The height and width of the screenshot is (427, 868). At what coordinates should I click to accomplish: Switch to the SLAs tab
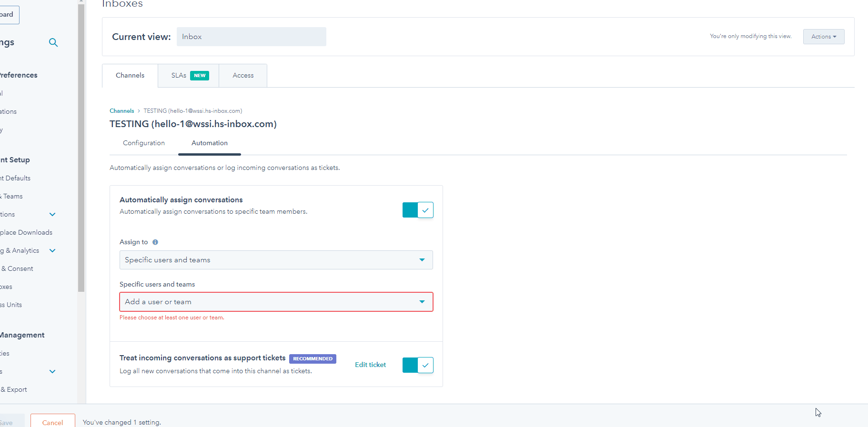(189, 76)
